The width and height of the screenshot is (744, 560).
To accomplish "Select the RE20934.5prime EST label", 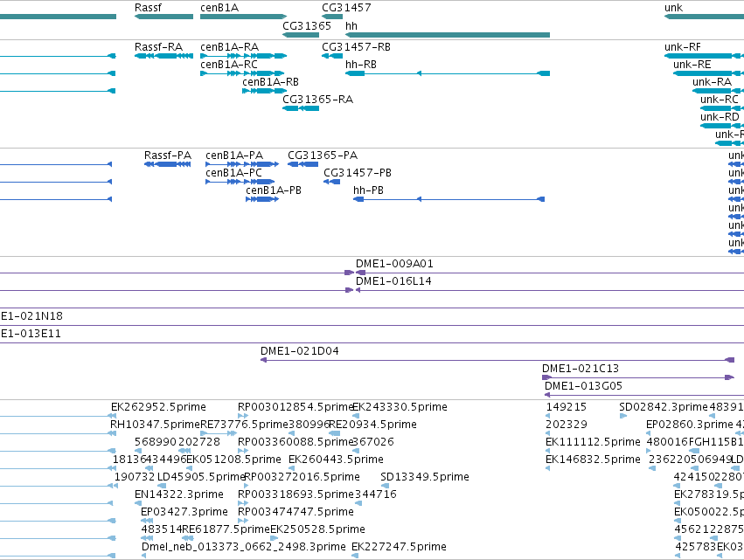I will [x=373, y=425].
